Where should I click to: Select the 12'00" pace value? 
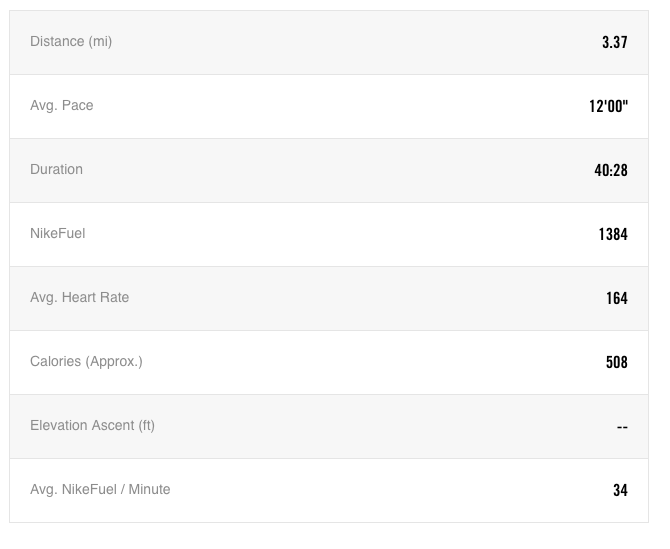[608, 106]
